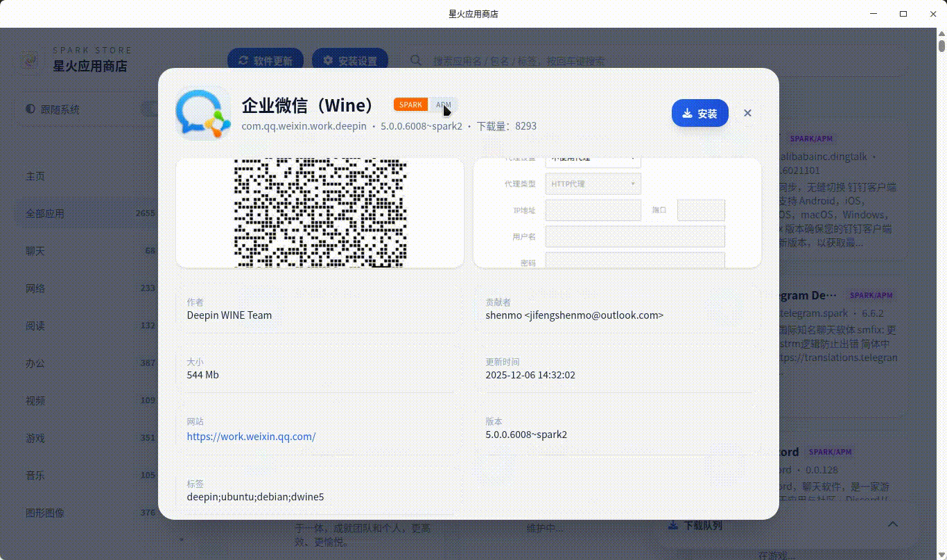Click the 安装 install button
Image resolution: width=947 pixels, height=560 pixels.
[x=700, y=113]
